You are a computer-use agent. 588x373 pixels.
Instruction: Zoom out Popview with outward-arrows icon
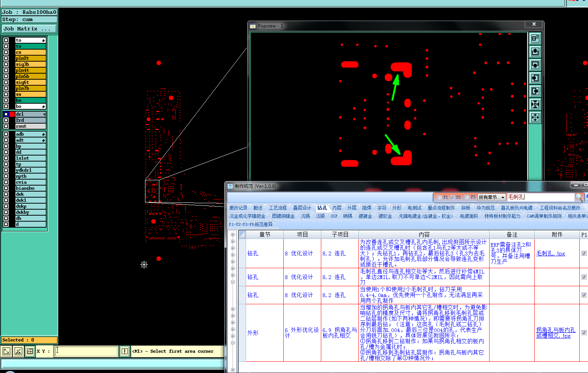click(x=535, y=117)
